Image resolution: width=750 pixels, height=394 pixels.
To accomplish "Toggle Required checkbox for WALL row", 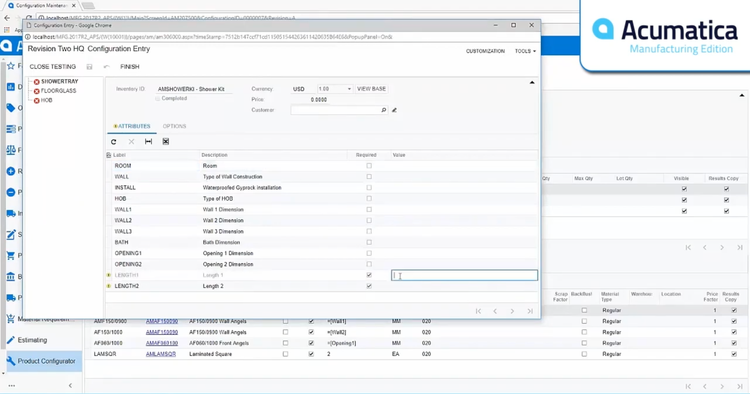I will (x=369, y=176).
